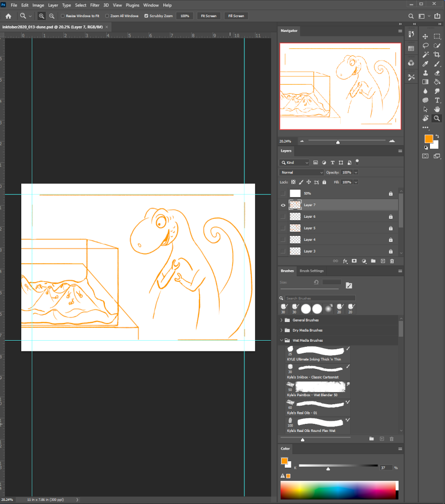Image resolution: width=445 pixels, height=504 pixels.
Task: Select the Paint Bucket tool
Action: pos(437,82)
